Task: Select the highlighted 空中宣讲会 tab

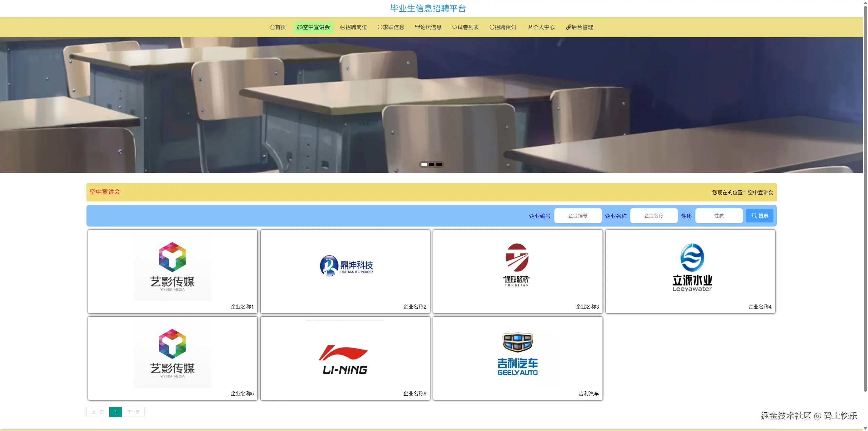Action: [x=313, y=27]
